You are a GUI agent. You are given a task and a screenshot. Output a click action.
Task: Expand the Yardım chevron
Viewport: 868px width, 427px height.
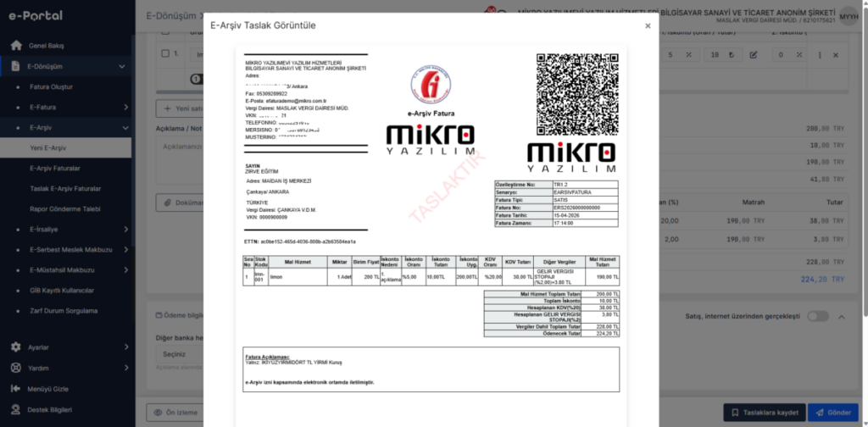tap(126, 368)
